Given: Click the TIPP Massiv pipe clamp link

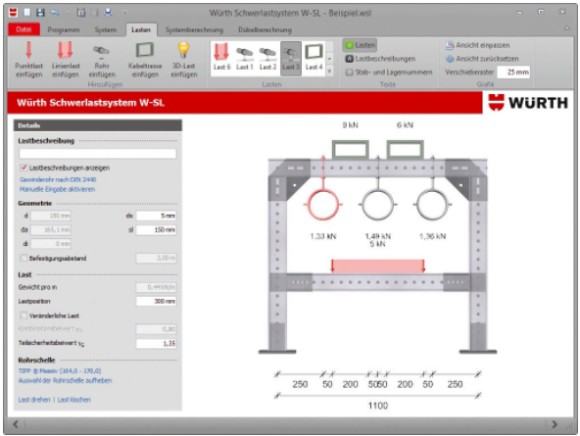Looking at the screenshot, I should (60, 371).
